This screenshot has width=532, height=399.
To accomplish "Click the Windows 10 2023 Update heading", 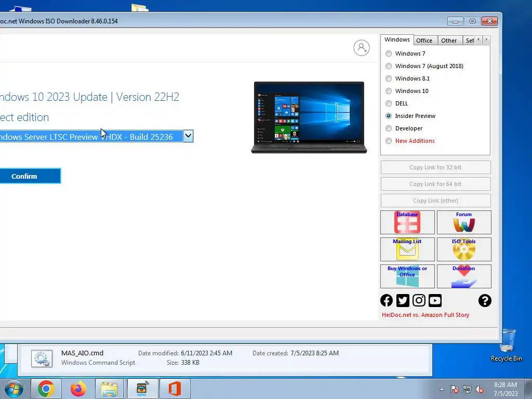I will coord(89,97).
